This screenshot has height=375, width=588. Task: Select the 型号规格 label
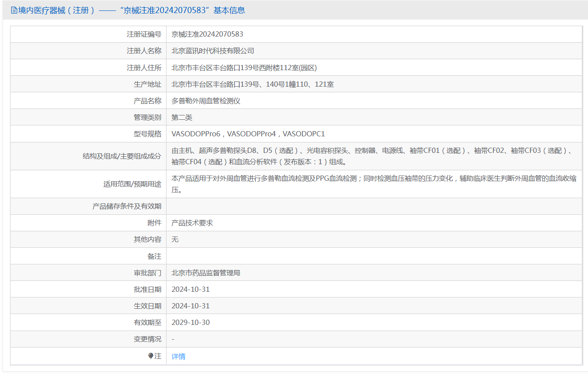click(147, 134)
